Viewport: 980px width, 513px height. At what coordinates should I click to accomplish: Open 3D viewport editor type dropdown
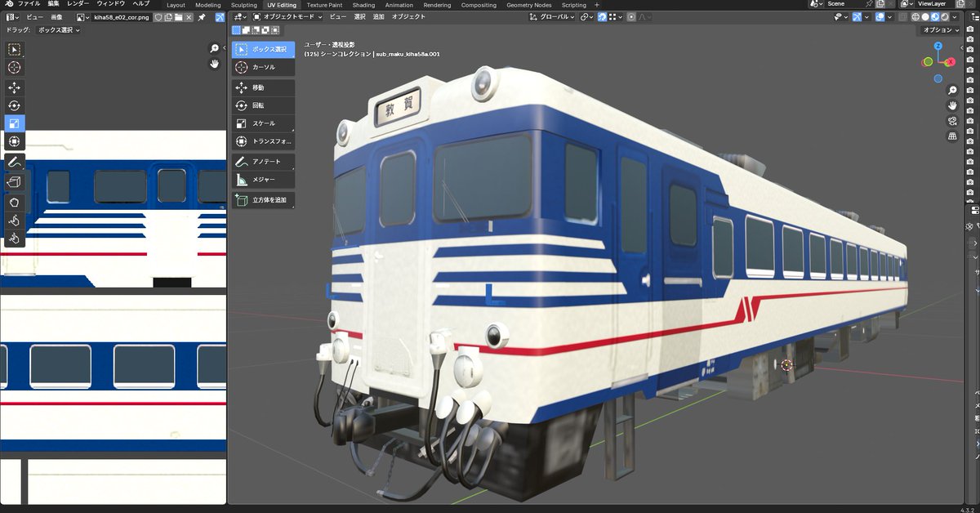pos(241,16)
